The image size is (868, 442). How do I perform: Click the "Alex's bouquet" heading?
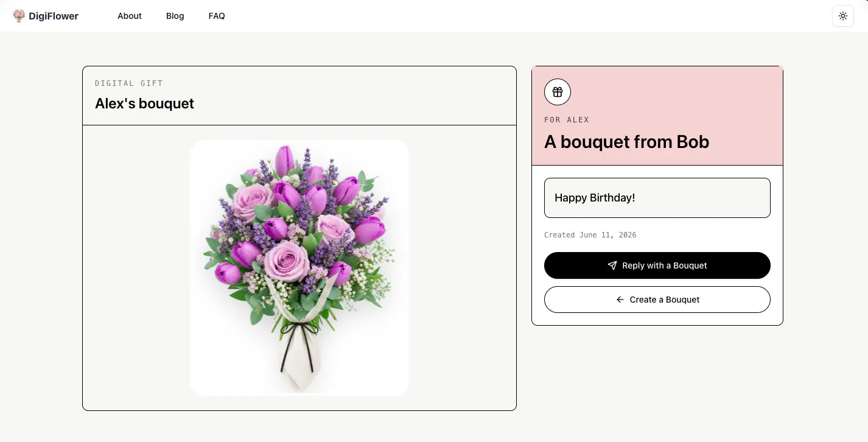coord(144,103)
